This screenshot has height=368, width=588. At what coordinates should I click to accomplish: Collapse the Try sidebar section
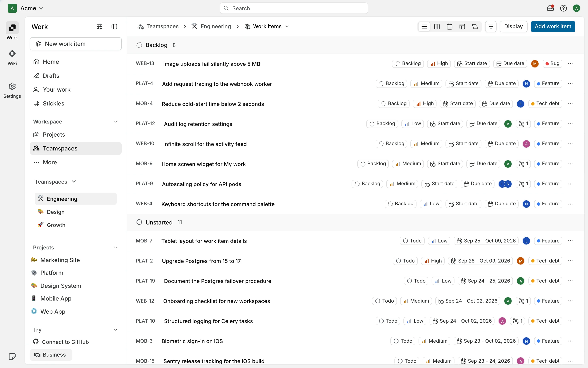[116, 330]
